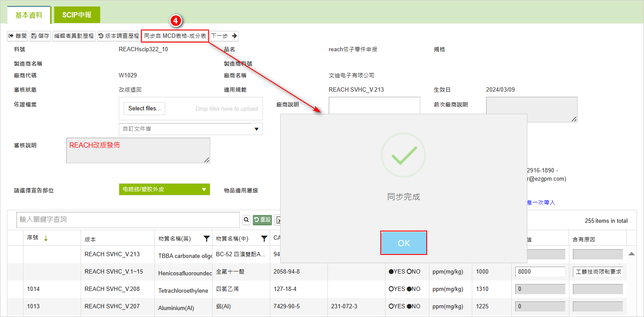Screen dimensions: 644x317
Task: Switch to the 基本資料 tab
Action: pos(29,15)
